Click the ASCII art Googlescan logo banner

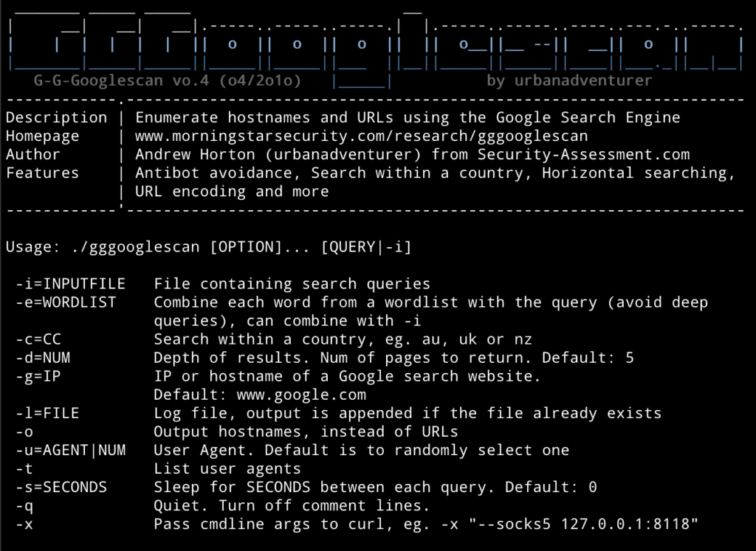tap(375, 47)
